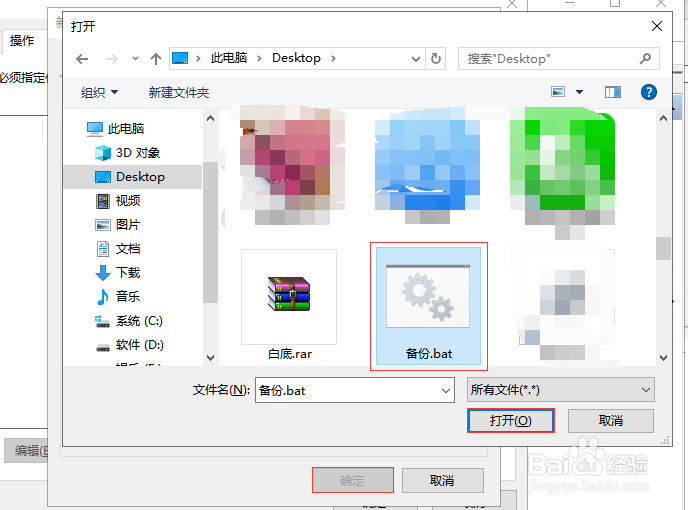Viewport: 688px width, 510px height.
Task: Change view with the view icon
Action: point(558,92)
